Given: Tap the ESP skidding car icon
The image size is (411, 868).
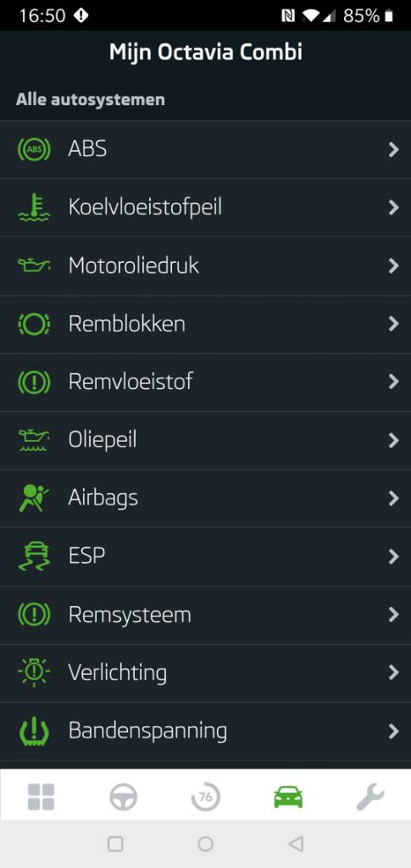Looking at the screenshot, I should click(x=34, y=556).
